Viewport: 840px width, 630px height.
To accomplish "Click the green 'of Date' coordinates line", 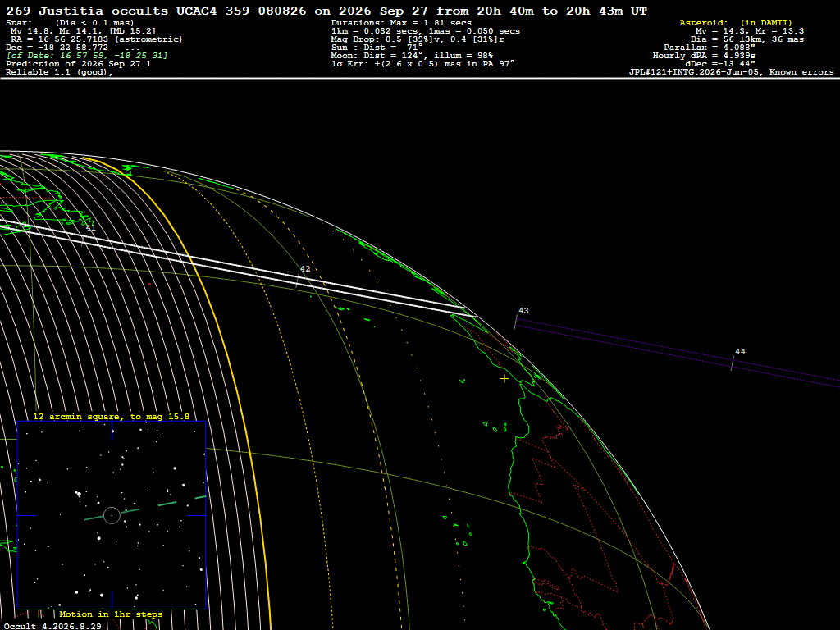I will pos(87,56).
